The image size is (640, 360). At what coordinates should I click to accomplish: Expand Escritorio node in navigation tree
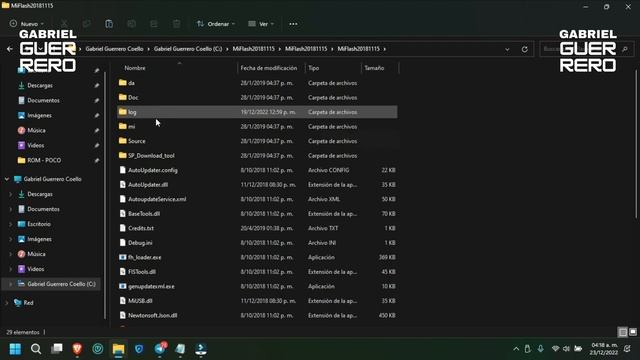pyautogui.click(x=11, y=224)
